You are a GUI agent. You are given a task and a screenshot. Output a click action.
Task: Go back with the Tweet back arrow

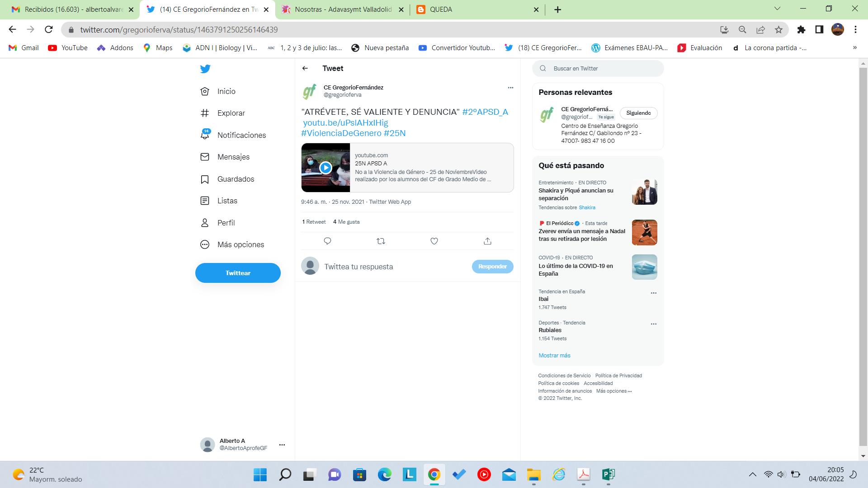coord(305,68)
